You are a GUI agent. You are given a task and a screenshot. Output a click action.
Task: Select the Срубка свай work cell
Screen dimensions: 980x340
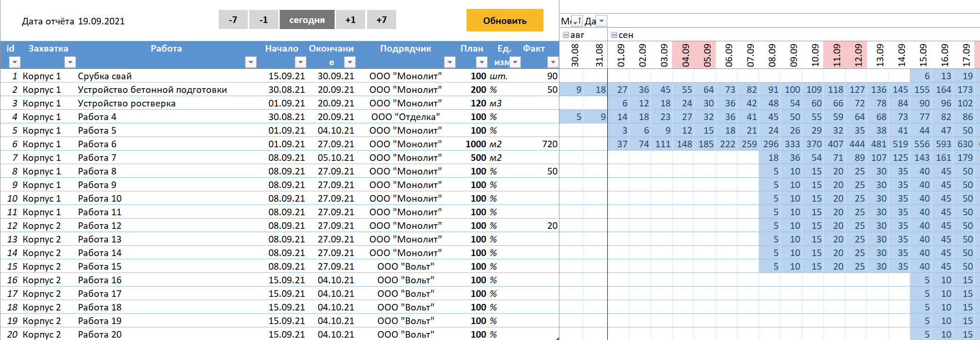tap(105, 76)
